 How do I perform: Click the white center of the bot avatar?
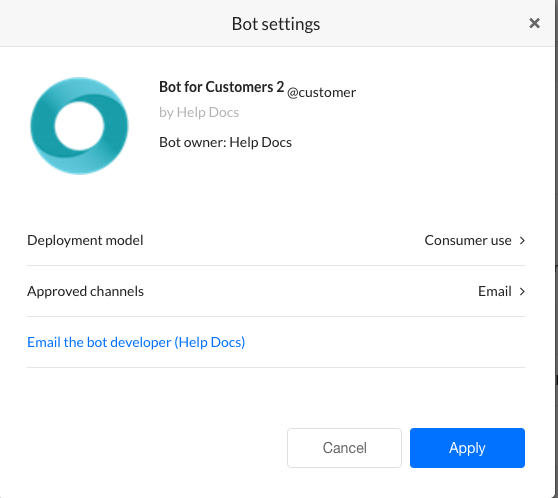79,126
